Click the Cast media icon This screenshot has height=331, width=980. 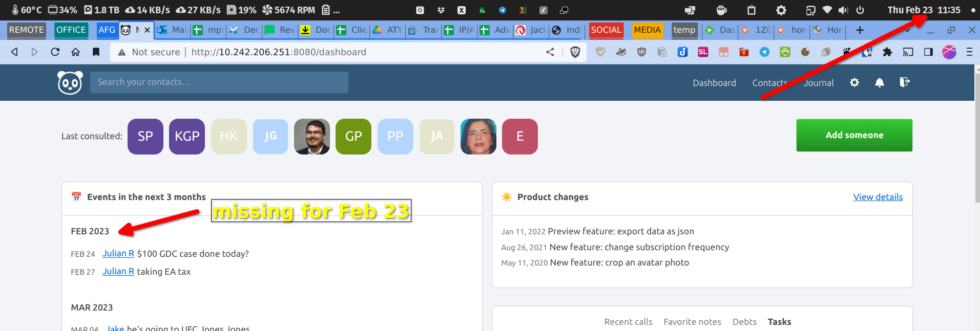pyautogui.click(x=908, y=52)
